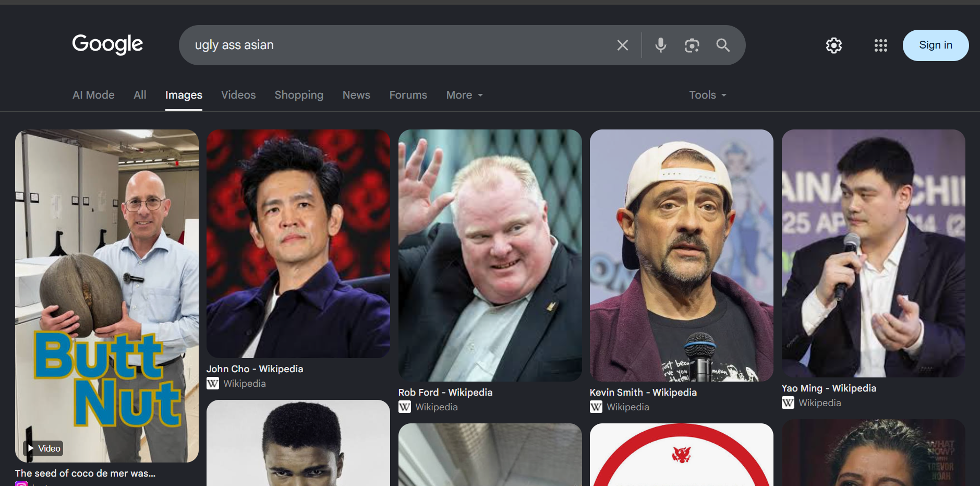Click Wikipedia source icon under Kevin Smith
The width and height of the screenshot is (980, 486).
point(596,407)
